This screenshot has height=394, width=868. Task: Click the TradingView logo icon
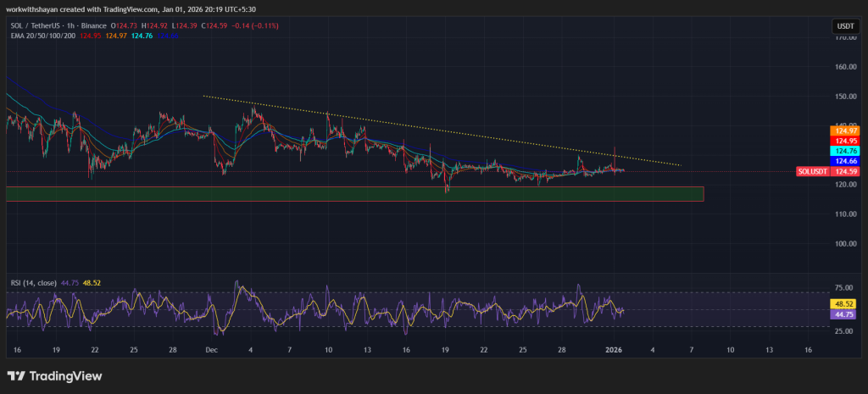[15, 376]
